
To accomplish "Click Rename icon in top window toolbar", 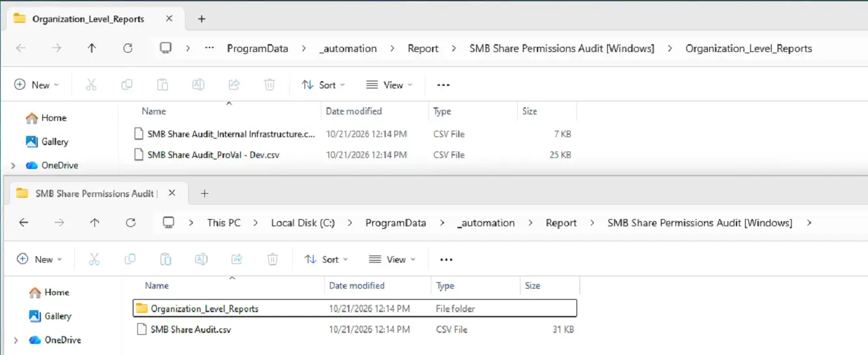I will (x=198, y=85).
